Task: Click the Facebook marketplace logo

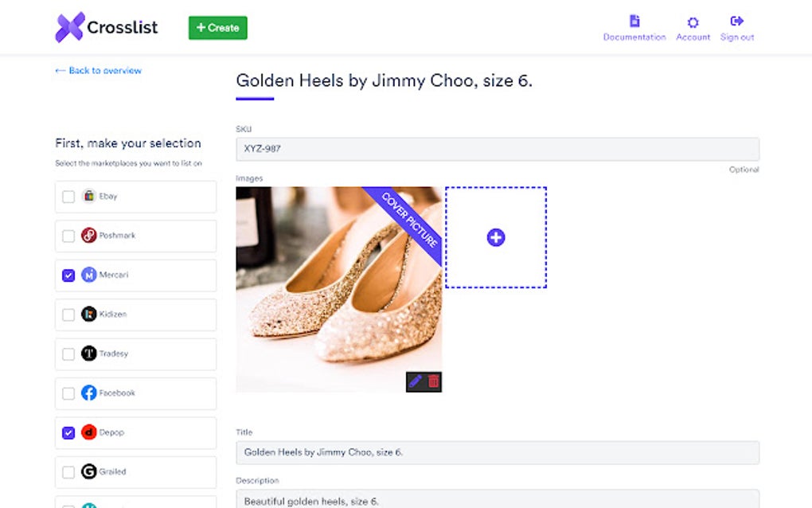Action: click(89, 393)
